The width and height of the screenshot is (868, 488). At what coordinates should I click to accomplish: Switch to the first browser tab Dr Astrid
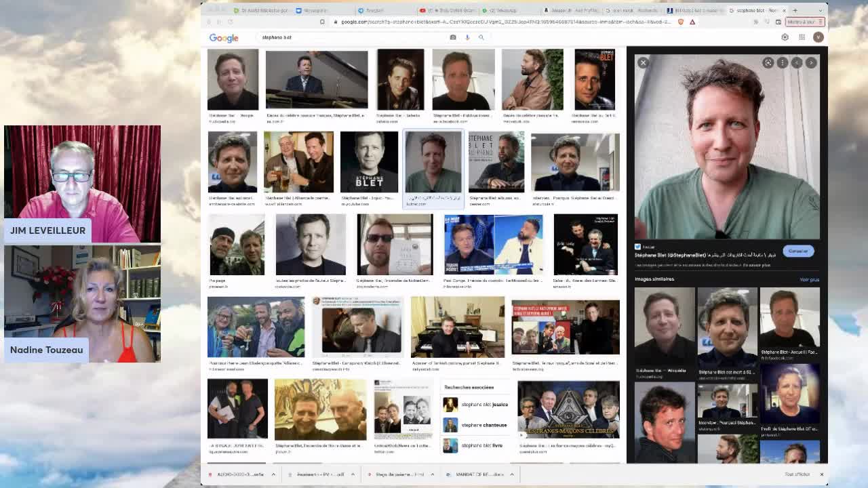pos(261,10)
